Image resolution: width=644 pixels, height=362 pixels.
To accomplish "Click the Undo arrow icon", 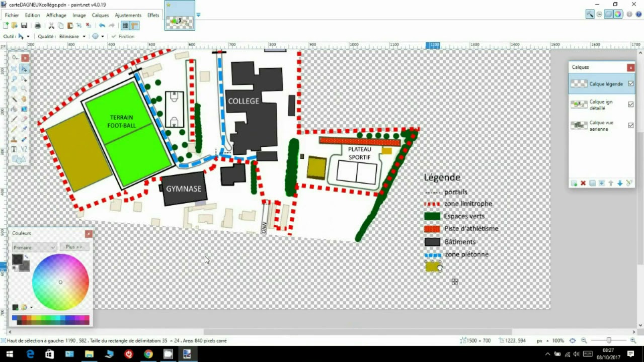I will 102,26.
